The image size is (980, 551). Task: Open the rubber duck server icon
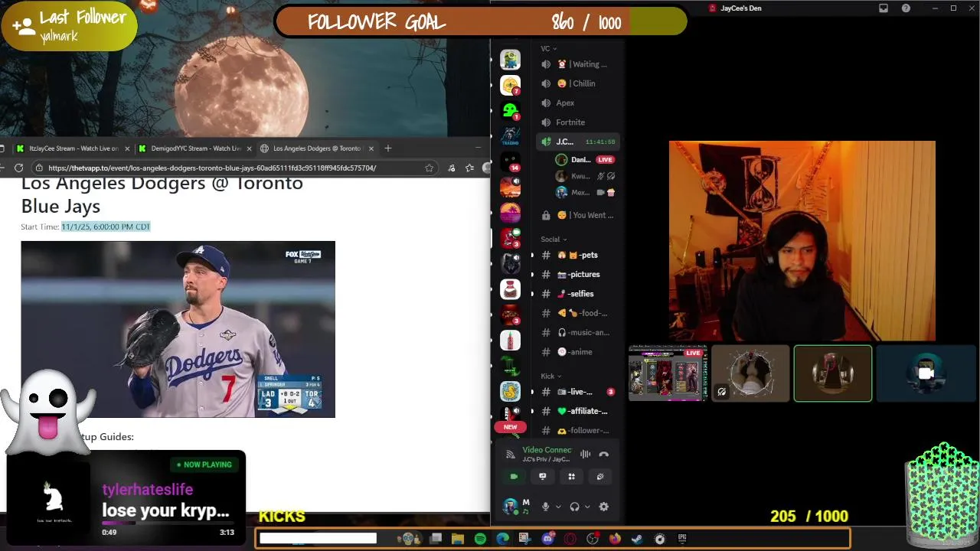click(x=510, y=391)
